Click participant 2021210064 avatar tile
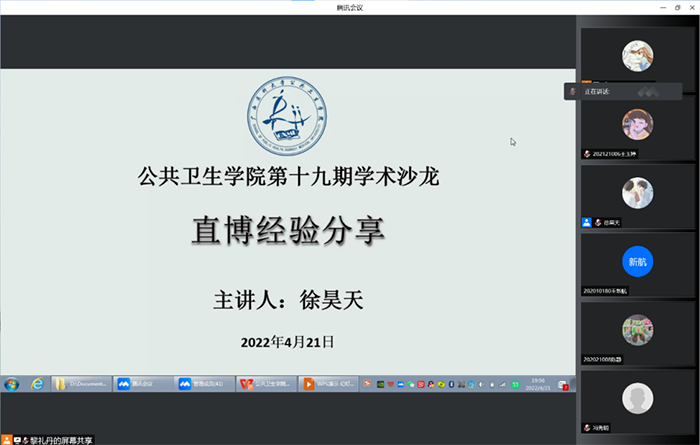700x445 pixels. coord(637,124)
